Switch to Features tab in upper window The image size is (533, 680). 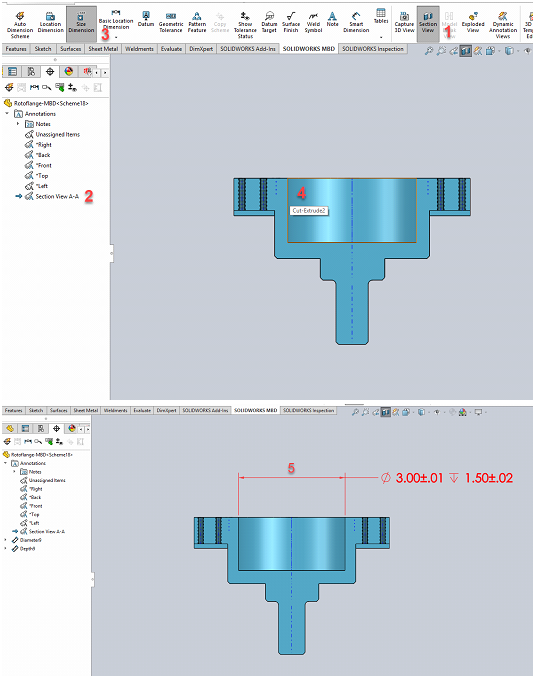point(16,49)
